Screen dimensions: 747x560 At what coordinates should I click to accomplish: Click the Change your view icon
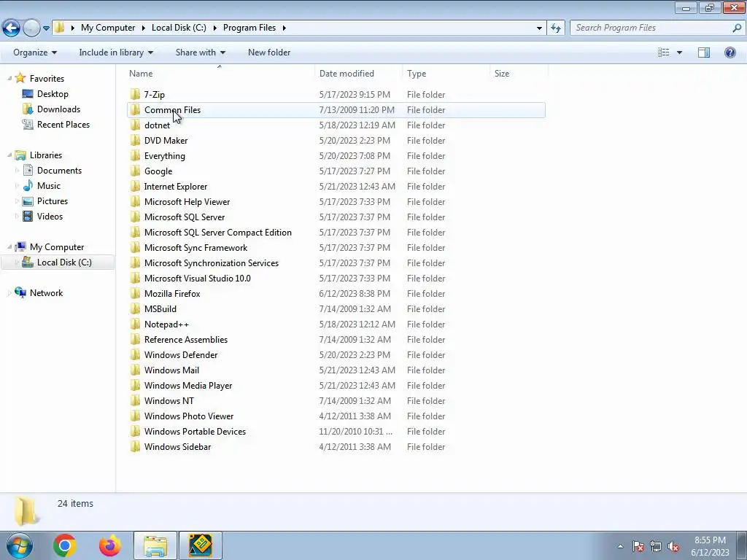click(663, 52)
